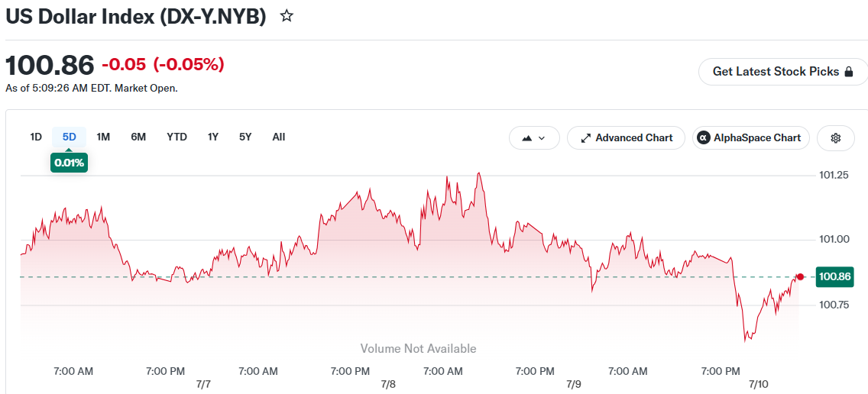The height and width of the screenshot is (394, 868).
Task: Click the red current-price dot on chart
Action: point(800,276)
